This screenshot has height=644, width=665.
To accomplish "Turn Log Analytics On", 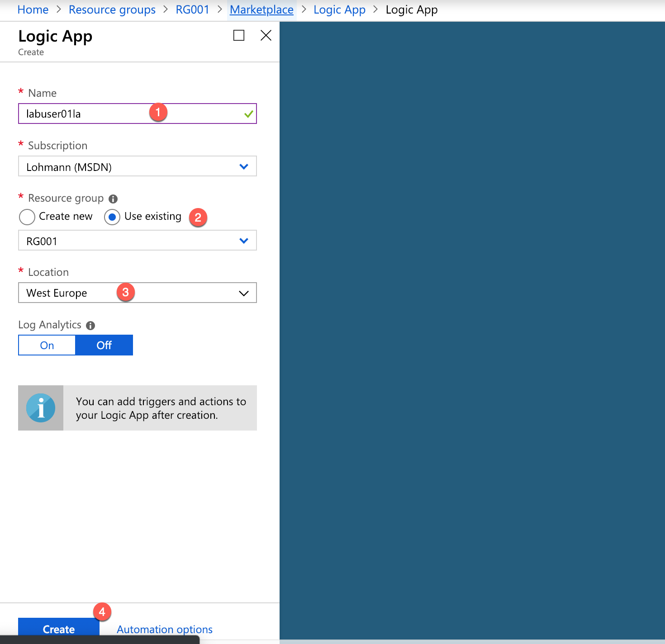I will click(x=47, y=345).
